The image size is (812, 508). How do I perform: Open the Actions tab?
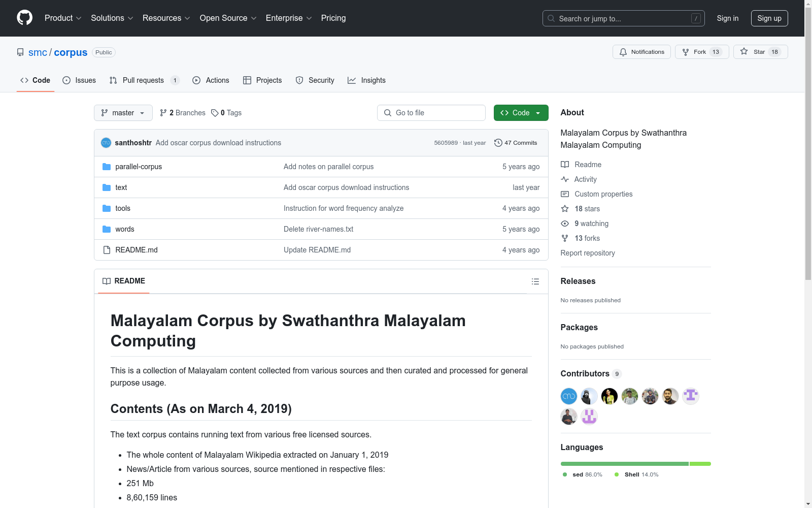211,80
